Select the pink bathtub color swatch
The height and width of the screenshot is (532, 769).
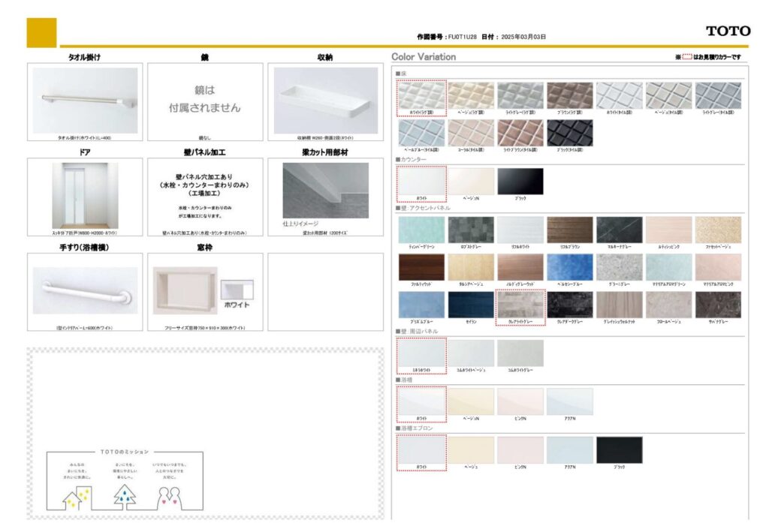pos(520,401)
